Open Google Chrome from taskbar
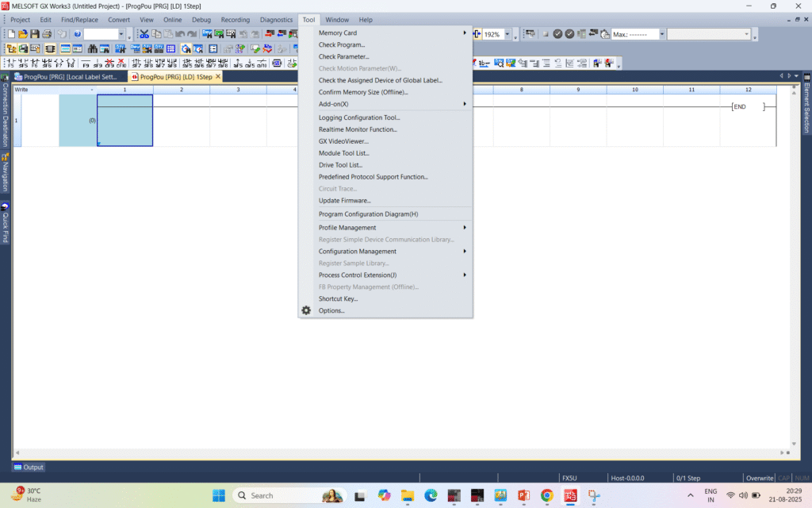This screenshot has height=508, width=812. click(x=547, y=495)
